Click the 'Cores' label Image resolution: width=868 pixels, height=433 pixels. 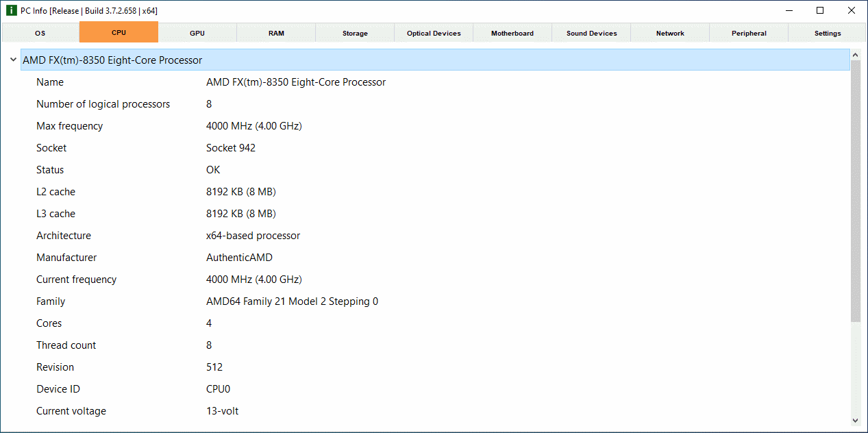(49, 323)
